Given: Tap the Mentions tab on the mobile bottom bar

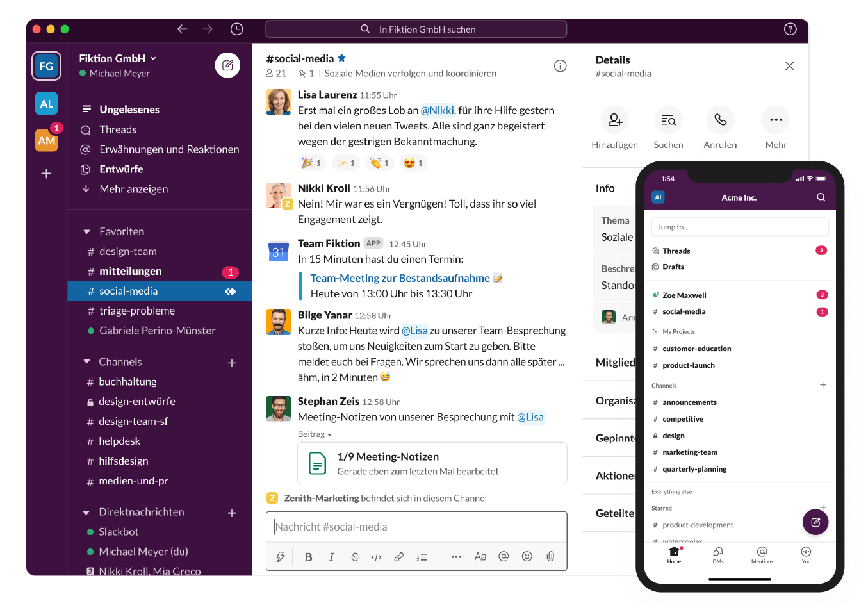Looking at the screenshot, I should point(762,555).
